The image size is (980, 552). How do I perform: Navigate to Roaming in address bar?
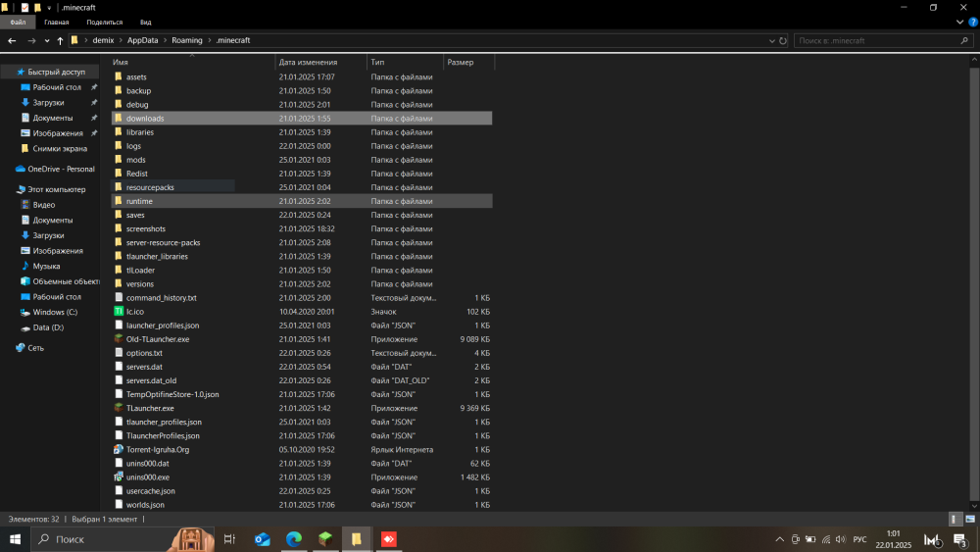point(187,40)
